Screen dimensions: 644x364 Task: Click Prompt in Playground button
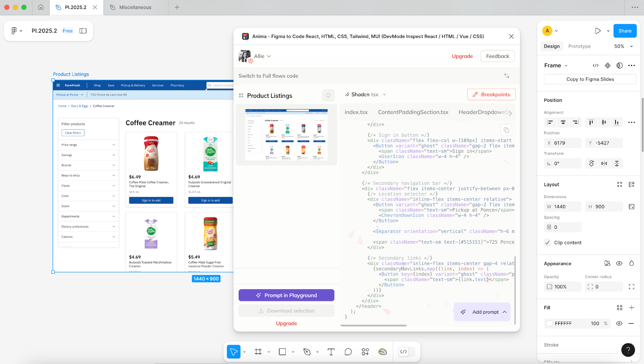tap(287, 295)
